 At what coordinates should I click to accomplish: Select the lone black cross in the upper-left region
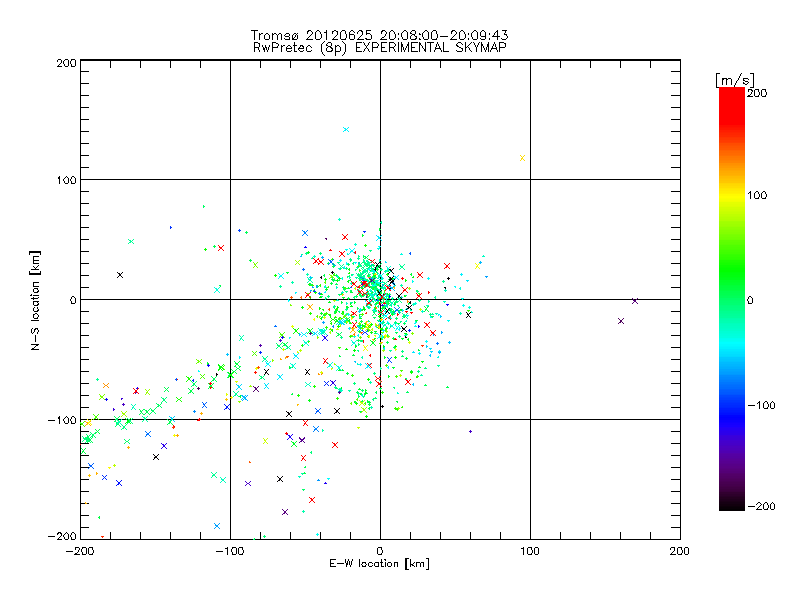tap(120, 275)
